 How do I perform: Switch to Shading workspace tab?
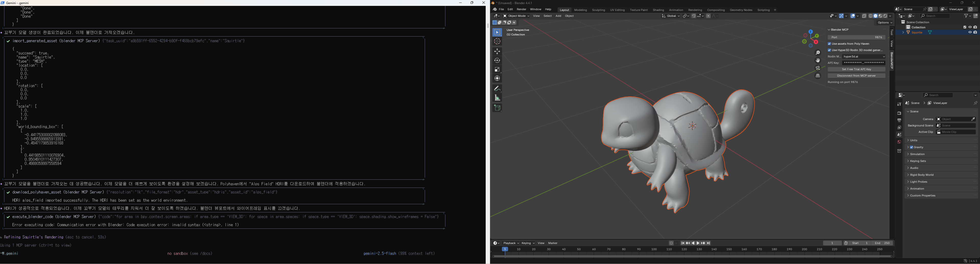point(658,10)
